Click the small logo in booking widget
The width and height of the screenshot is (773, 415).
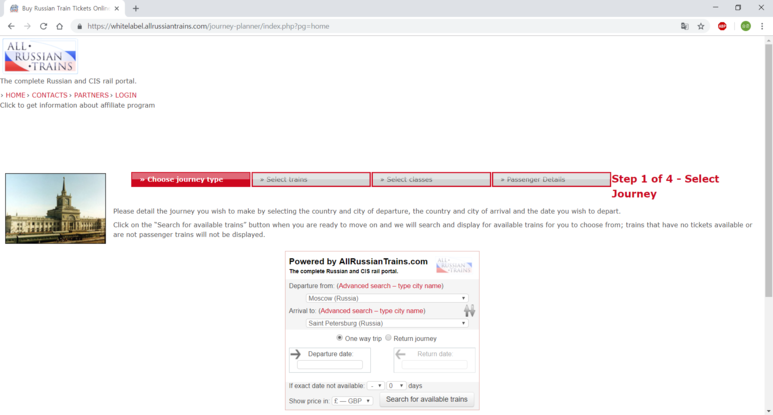click(x=454, y=265)
